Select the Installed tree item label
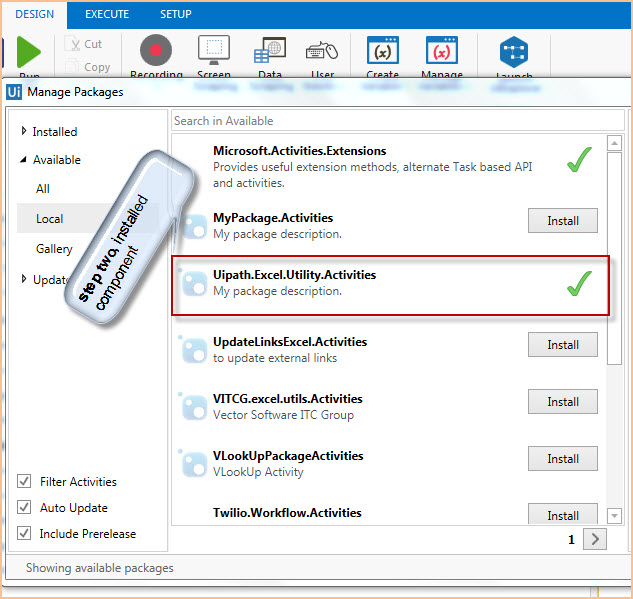This screenshot has height=599, width=633. pyautogui.click(x=55, y=132)
